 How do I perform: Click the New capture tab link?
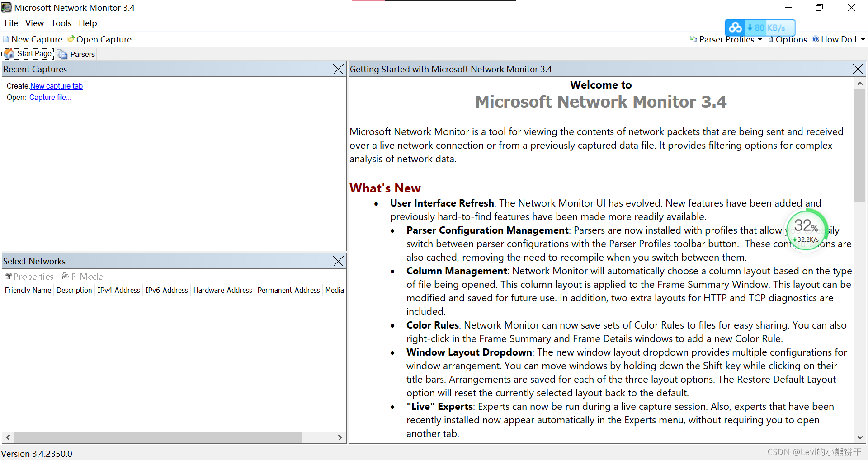click(x=57, y=86)
